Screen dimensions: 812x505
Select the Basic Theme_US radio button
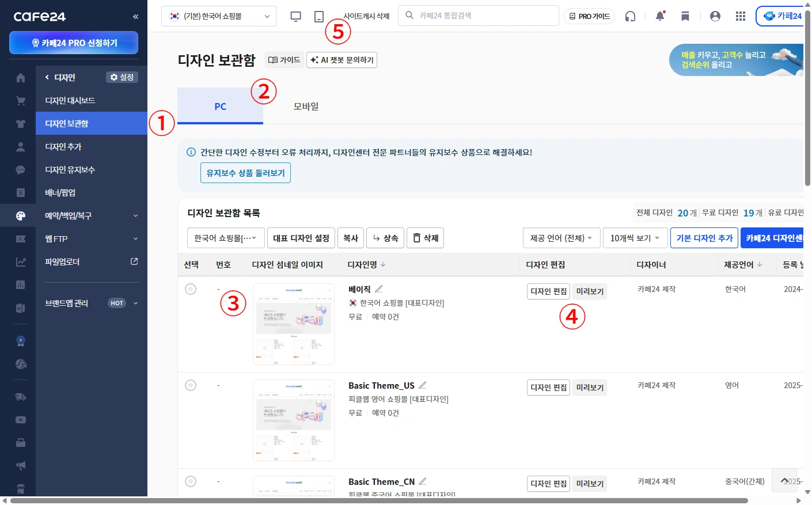(191, 385)
